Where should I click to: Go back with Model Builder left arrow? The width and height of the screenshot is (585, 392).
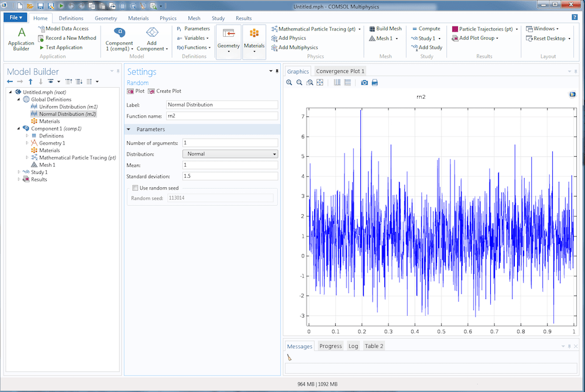10,81
